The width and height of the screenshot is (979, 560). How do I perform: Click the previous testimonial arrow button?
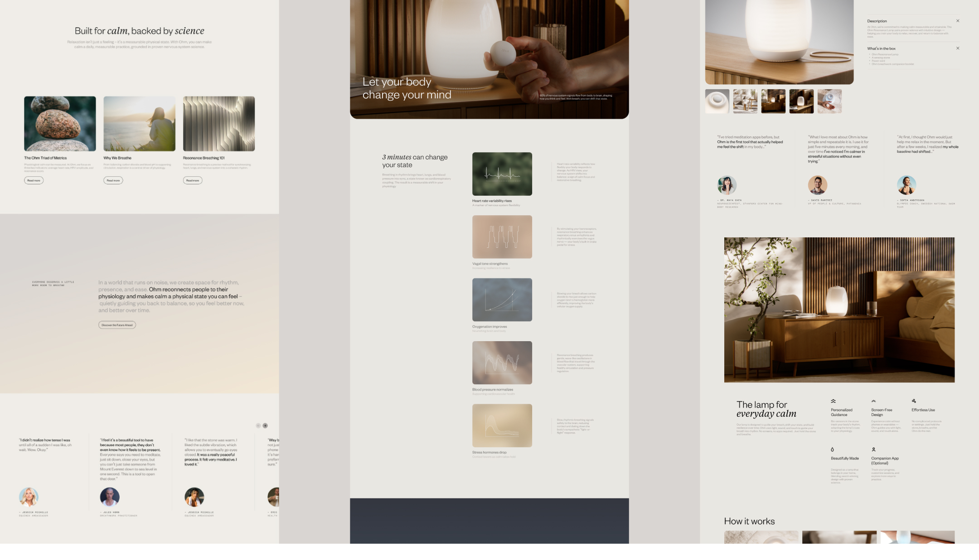pos(258,425)
